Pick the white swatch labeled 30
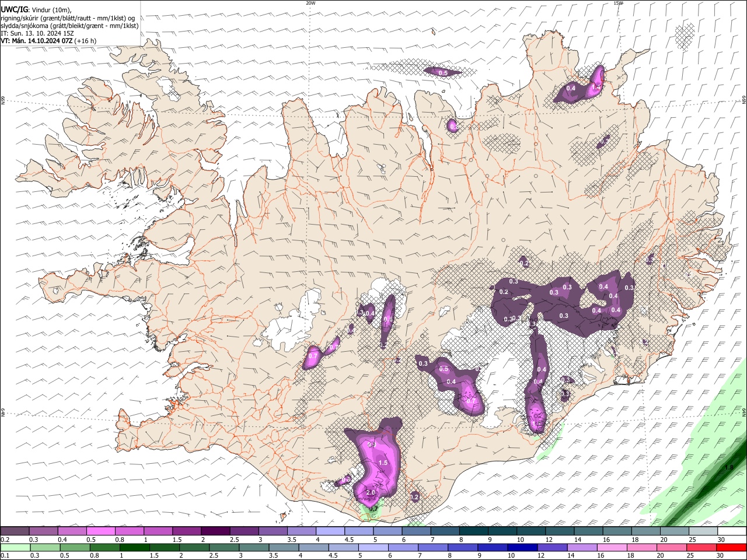The image size is (747, 560). [x=731, y=531]
